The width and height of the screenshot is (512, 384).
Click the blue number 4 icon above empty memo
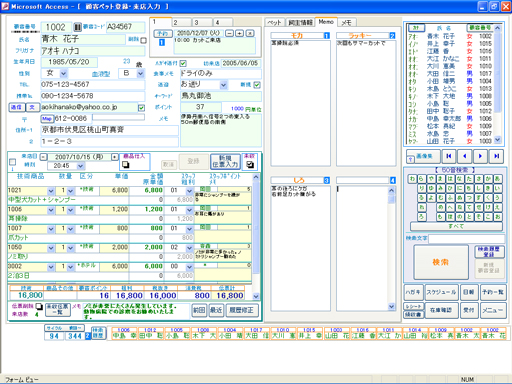pyautogui.click(x=392, y=180)
